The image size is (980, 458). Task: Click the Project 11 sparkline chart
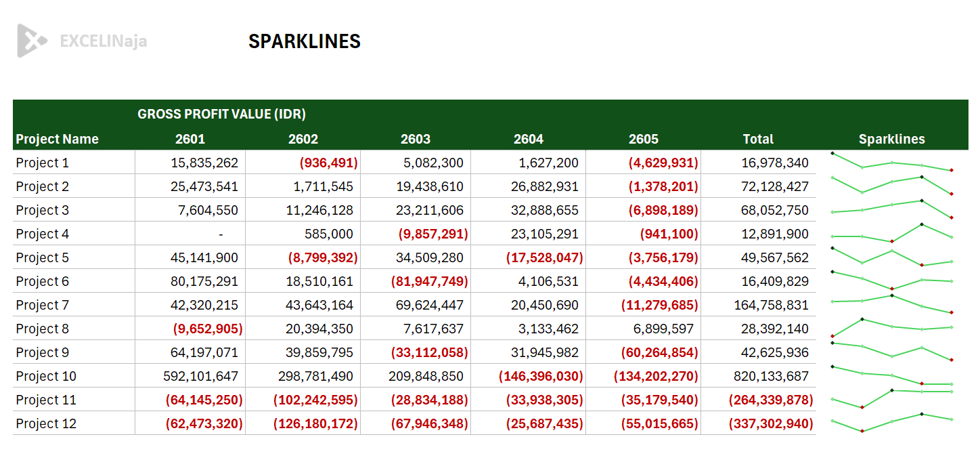[x=892, y=398]
